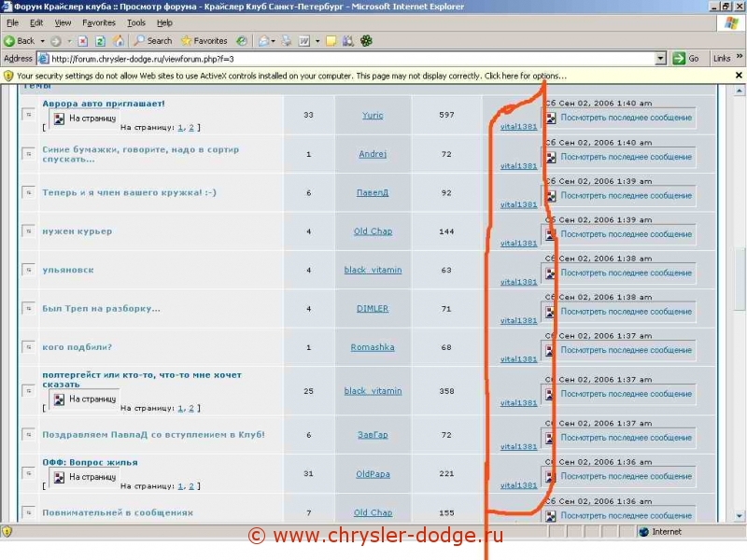The height and width of the screenshot is (560, 747).
Task: Click the page icon in address bar
Action: [43, 59]
